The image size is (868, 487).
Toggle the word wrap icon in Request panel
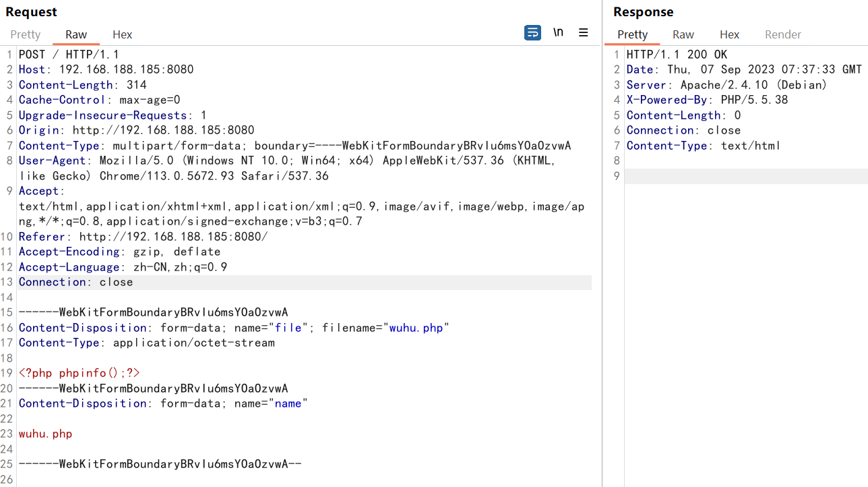(x=532, y=32)
